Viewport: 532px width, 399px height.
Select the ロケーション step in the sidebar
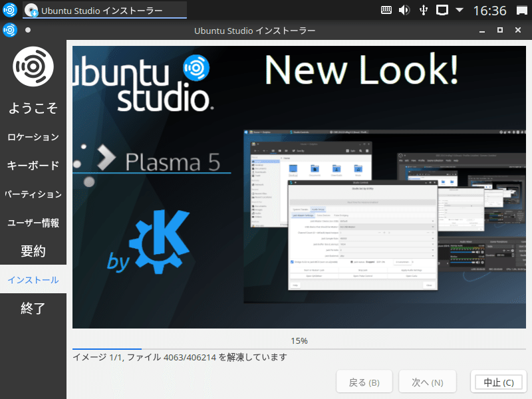tap(33, 137)
